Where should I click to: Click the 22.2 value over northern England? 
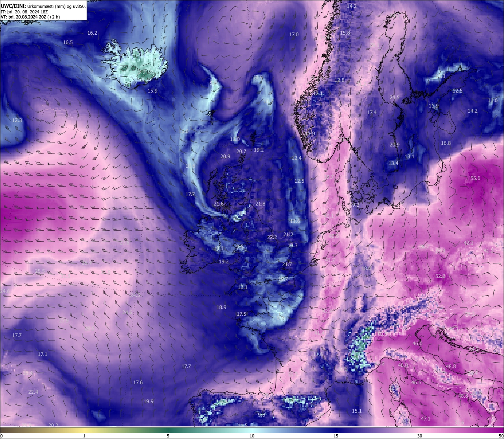[272, 237]
